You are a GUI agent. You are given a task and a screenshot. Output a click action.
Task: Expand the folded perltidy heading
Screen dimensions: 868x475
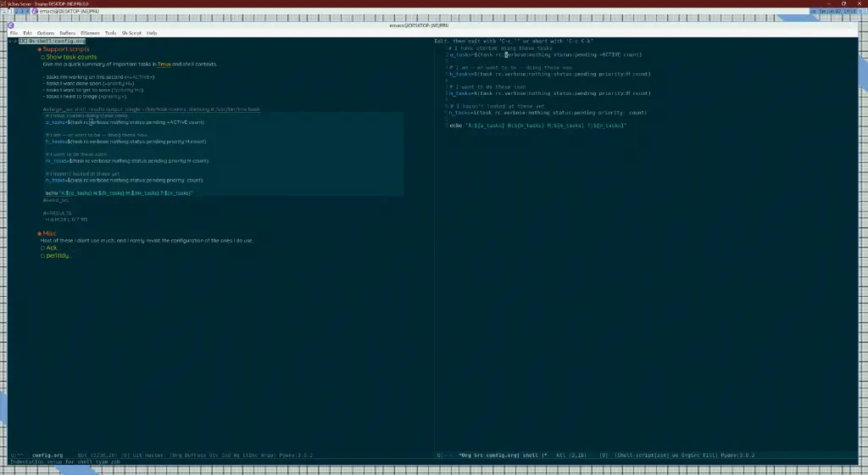click(x=58, y=256)
